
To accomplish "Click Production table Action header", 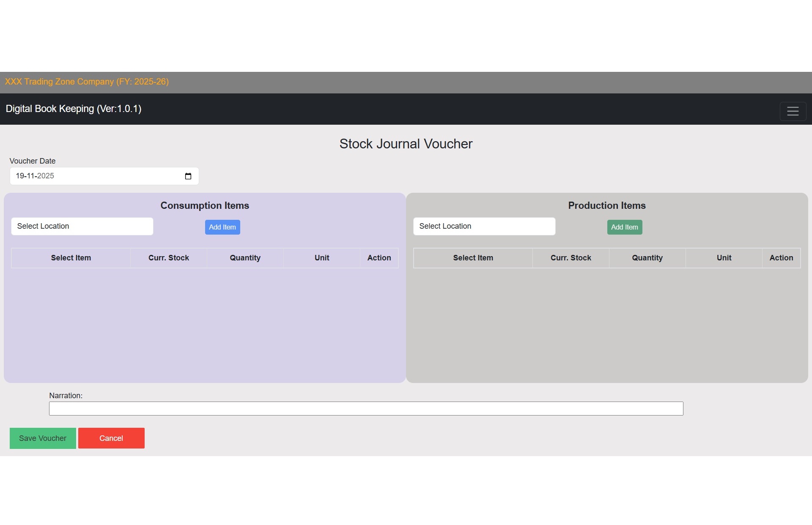I will [781, 258].
